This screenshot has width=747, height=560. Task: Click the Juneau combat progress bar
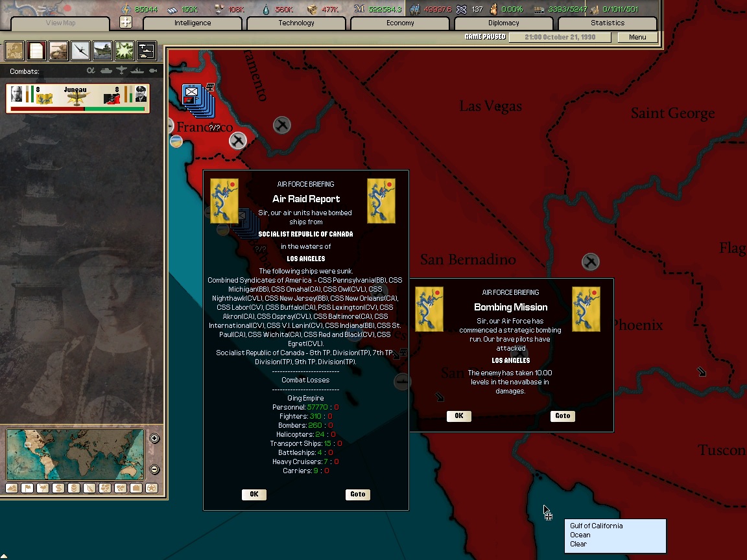pos(78,109)
